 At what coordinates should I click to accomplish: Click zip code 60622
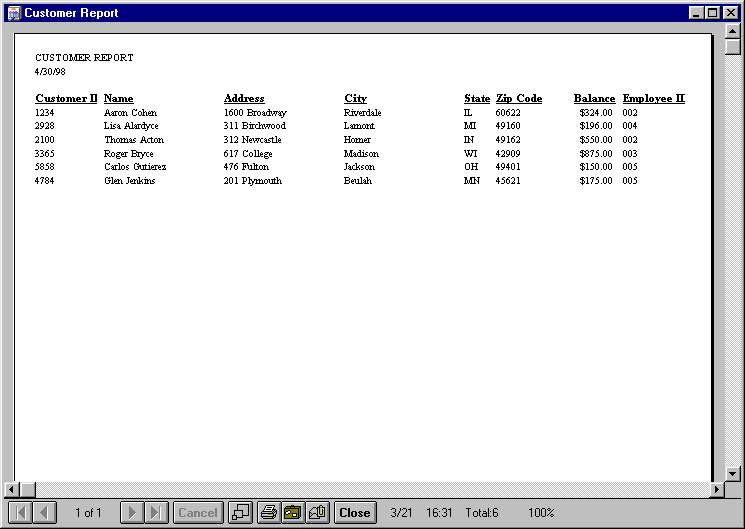click(508, 113)
